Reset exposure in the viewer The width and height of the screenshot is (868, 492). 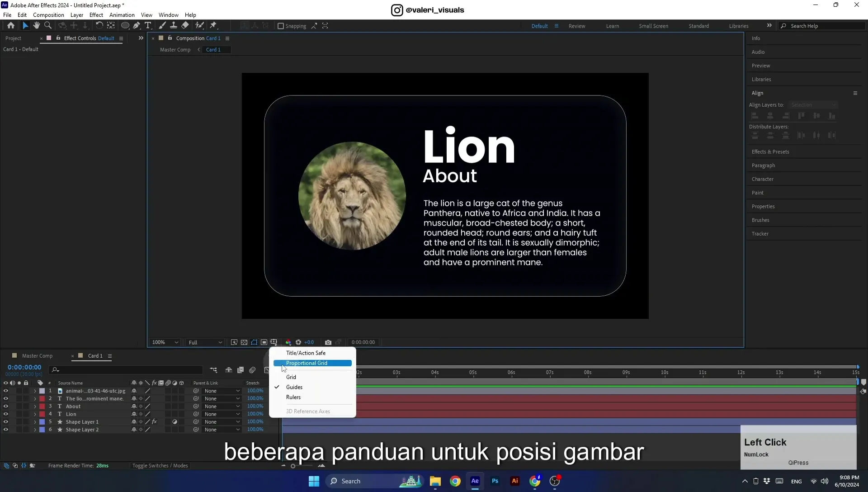pos(298,342)
